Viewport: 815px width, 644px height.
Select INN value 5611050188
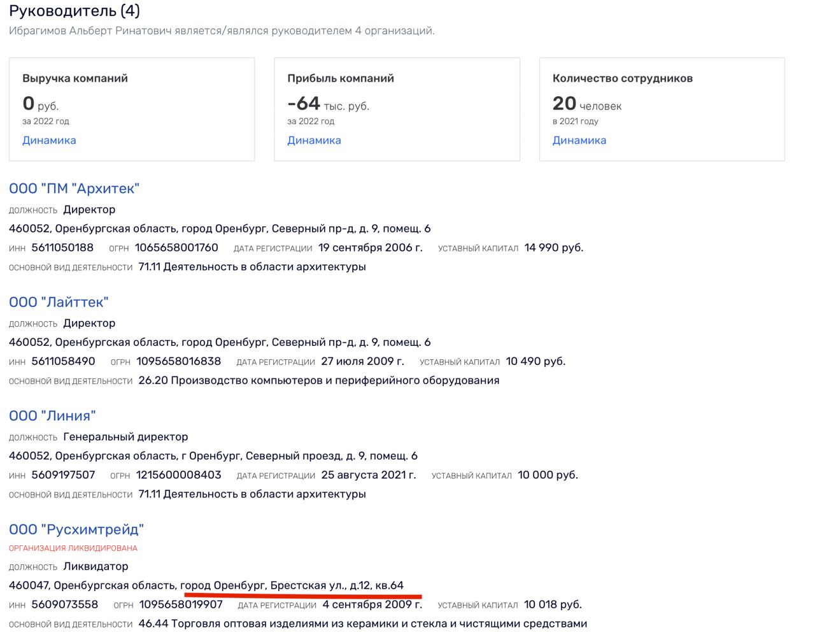62,248
